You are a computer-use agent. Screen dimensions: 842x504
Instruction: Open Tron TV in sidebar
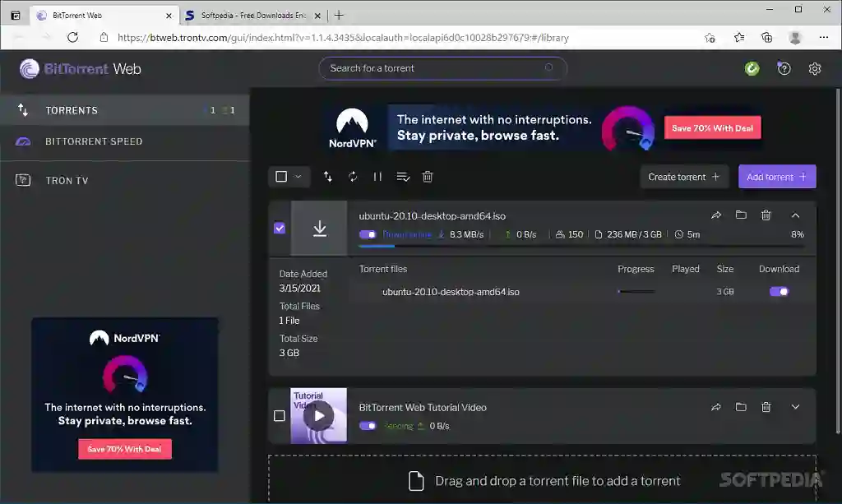[x=125, y=180]
